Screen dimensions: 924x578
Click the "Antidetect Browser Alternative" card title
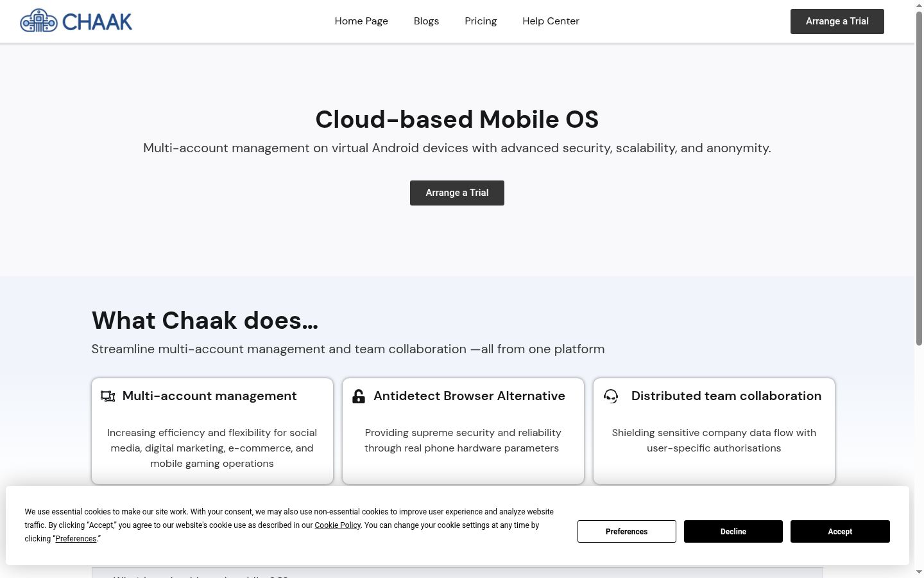click(469, 396)
